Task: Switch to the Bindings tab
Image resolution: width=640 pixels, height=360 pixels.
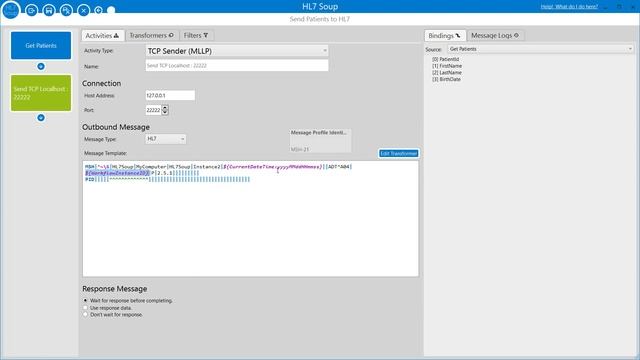Action: 444,36
